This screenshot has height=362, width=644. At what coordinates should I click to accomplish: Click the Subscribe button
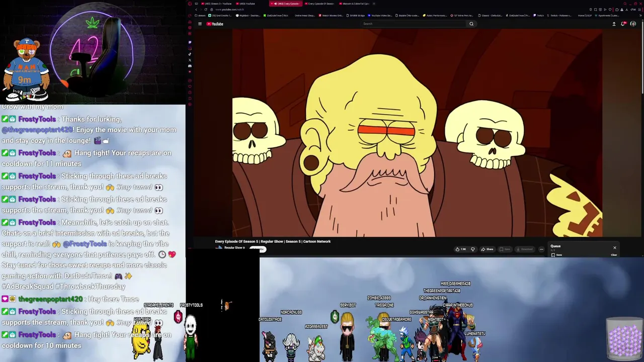pyautogui.click(x=258, y=249)
